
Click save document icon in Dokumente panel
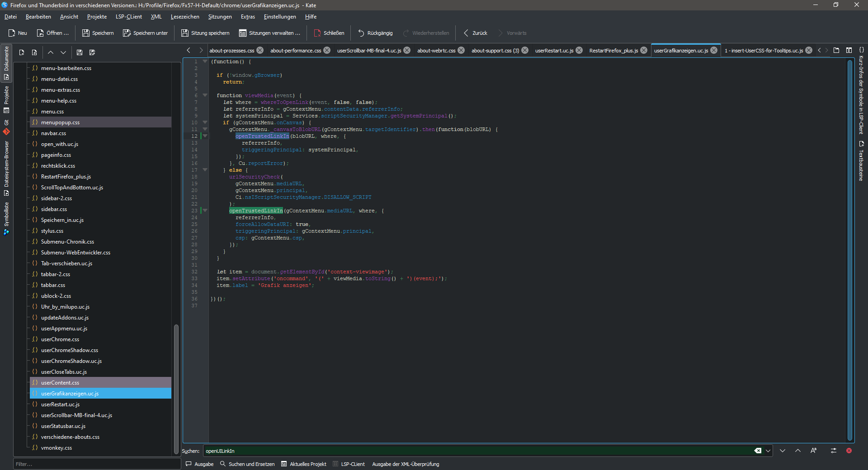pyautogui.click(x=80, y=52)
